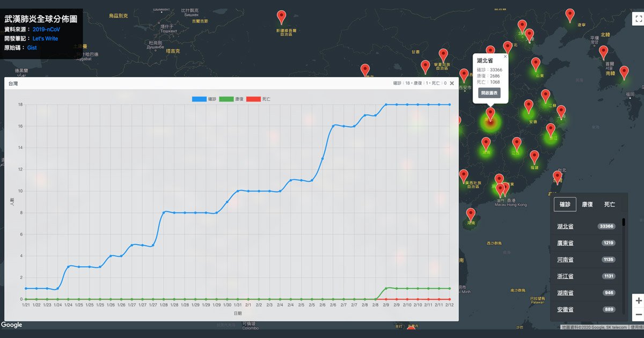Open the 2019-nCoV data source link
The image size is (644, 338).
coord(46,30)
